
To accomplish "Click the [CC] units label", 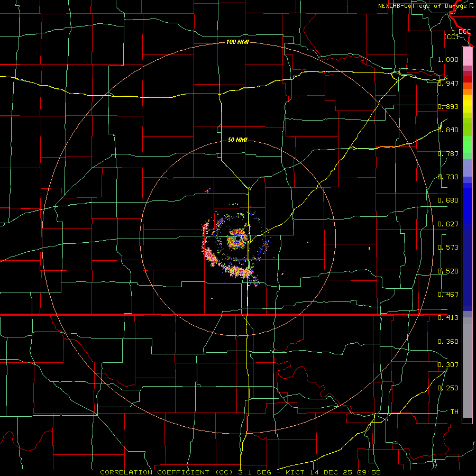I will 452,36.
